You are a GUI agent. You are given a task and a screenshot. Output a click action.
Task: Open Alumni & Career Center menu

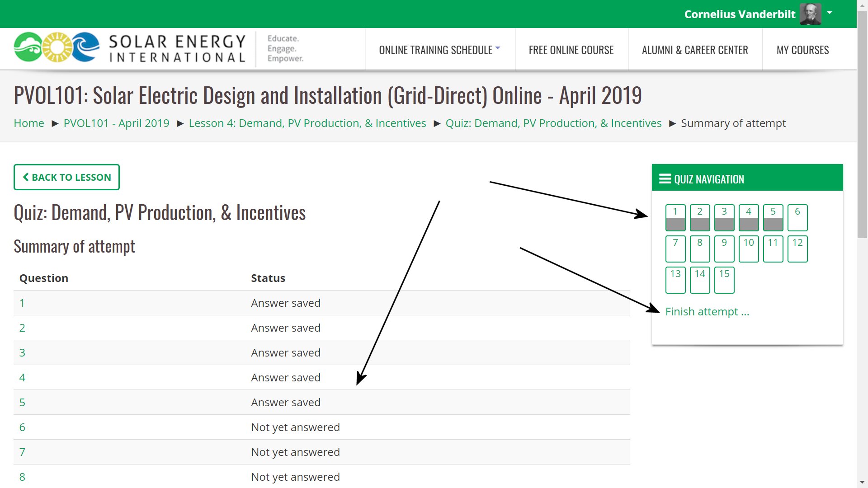point(695,50)
